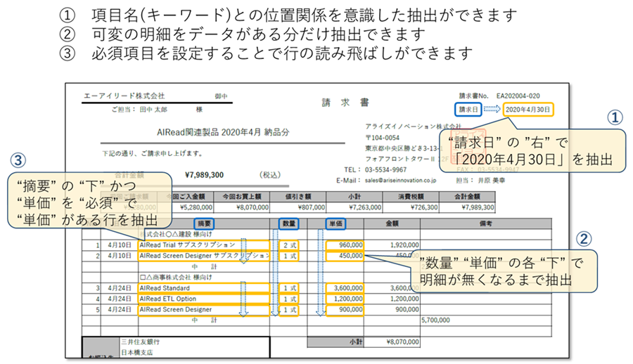Click email sales@ariseinnovation.co.jp
The height and width of the screenshot is (364, 633).
pos(400,181)
